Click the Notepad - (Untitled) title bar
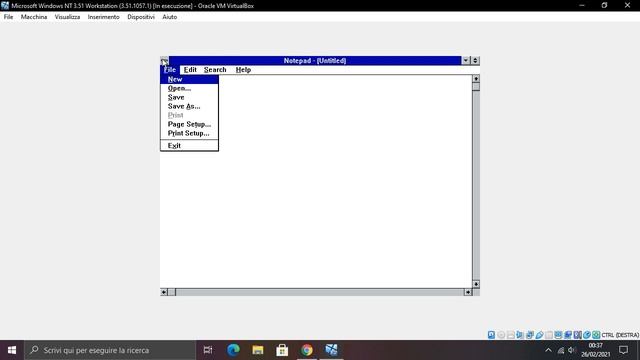This screenshot has height=360, width=640. (315, 60)
